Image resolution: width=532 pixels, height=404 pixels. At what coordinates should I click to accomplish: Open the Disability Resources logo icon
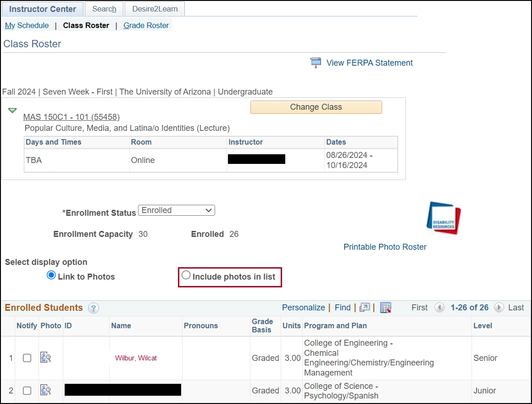(443, 218)
